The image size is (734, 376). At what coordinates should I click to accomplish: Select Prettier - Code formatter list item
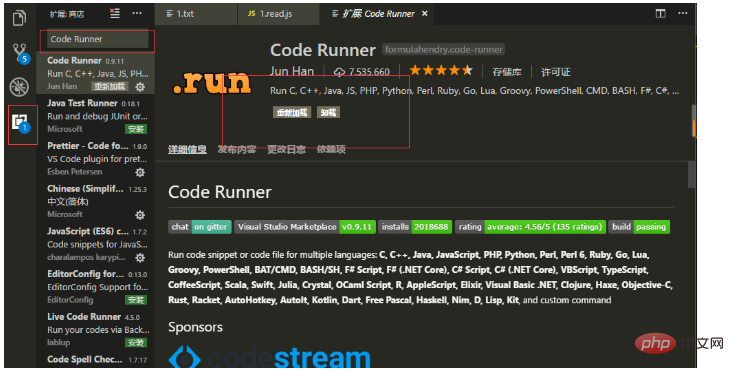click(x=95, y=159)
